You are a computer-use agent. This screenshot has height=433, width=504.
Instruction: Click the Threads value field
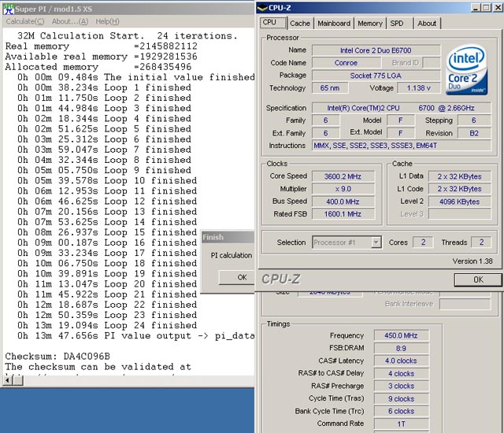pos(481,242)
